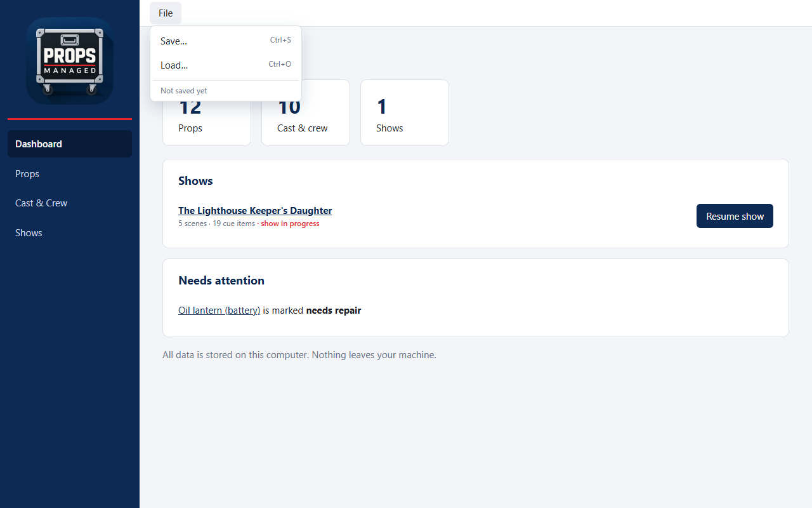The width and height of the screenshot is (812, 508).
Task: Click the 'Not saved yet' status text
Action: pyautogui.click(x=184, y=91)
